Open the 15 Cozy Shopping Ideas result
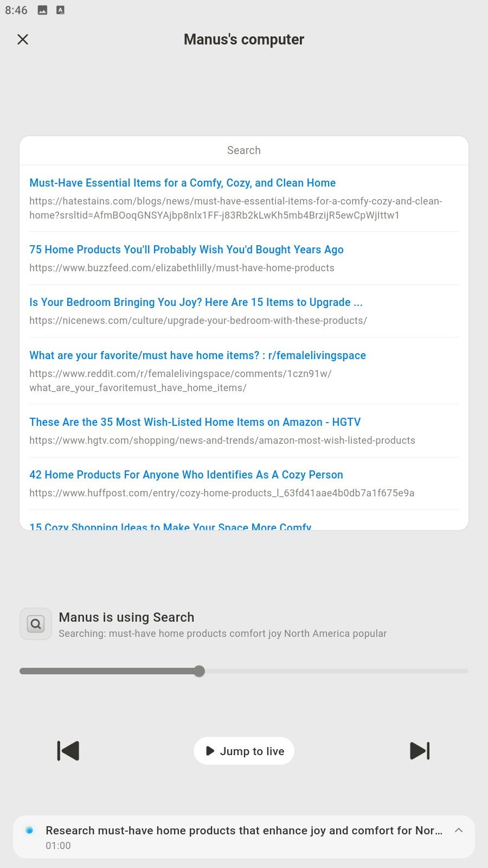The height and width of the screenshot is (868, 488). pyautogui.click(x=170, y=525)
